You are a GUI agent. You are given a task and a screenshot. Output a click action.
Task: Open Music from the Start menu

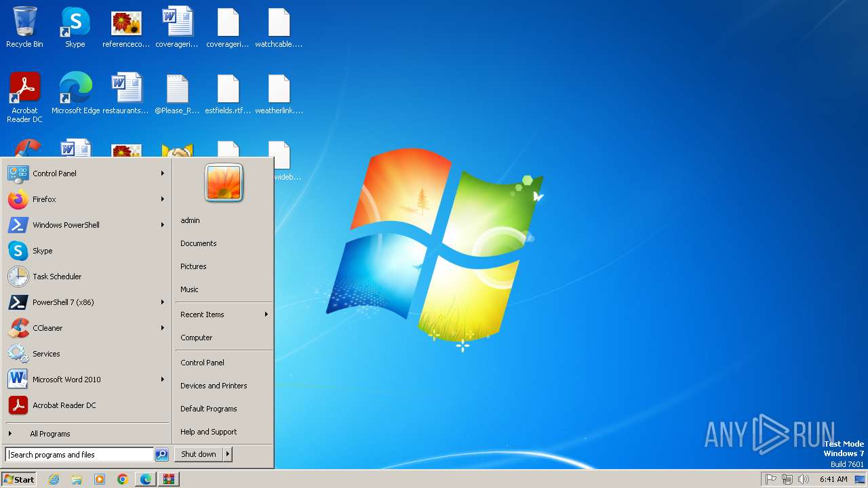pos(224,289)
